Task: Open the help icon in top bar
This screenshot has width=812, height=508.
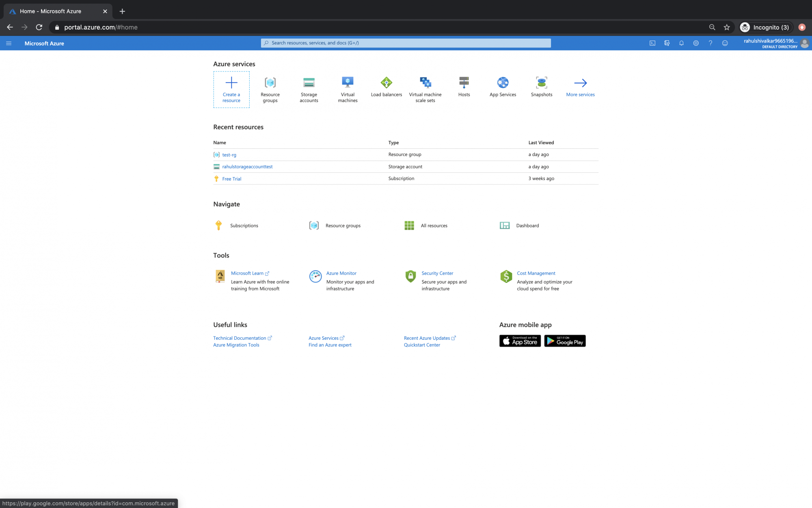Action: pyautogui.click(x=710, y=43)
